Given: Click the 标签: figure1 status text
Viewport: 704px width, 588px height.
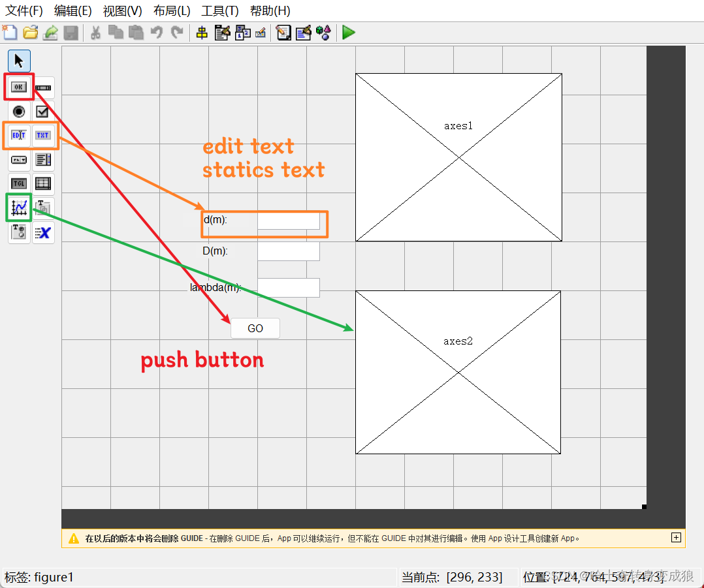Looking at the screenshot, I should point(39,578).
